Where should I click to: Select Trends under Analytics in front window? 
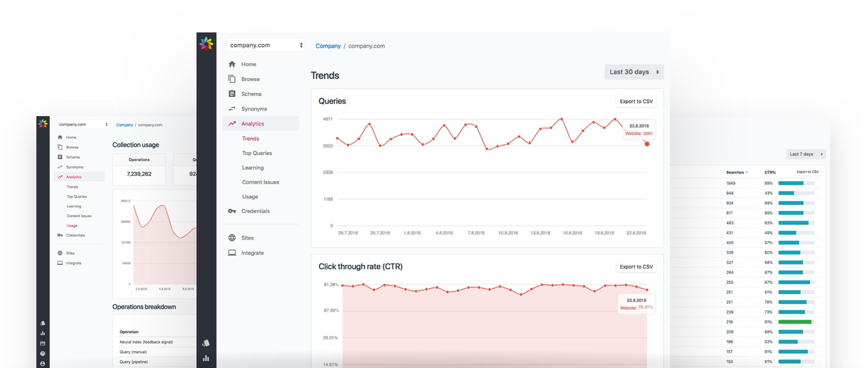click(250, 138)
